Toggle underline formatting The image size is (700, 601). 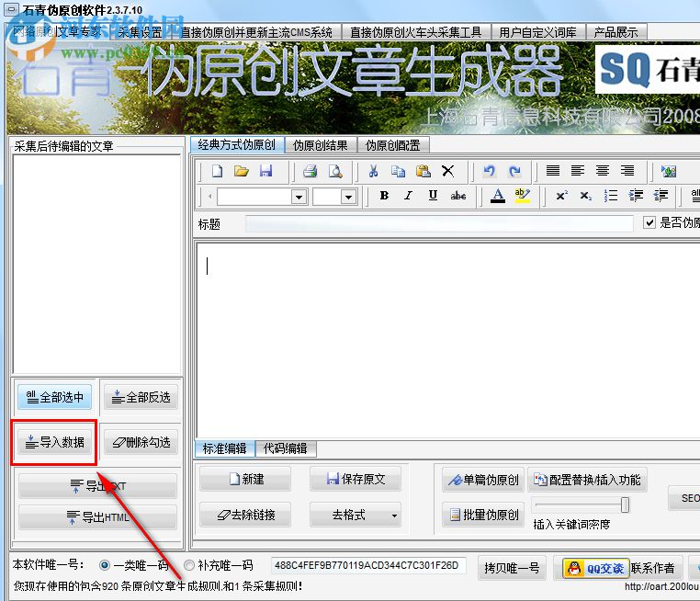click(x=433, y=196)
